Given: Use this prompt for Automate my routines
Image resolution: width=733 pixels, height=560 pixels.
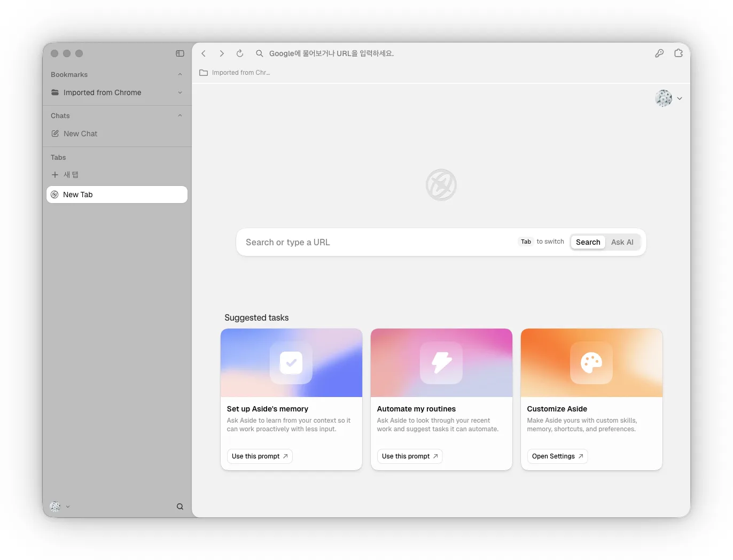Looking at the screenshot, I should pos(410,456).
